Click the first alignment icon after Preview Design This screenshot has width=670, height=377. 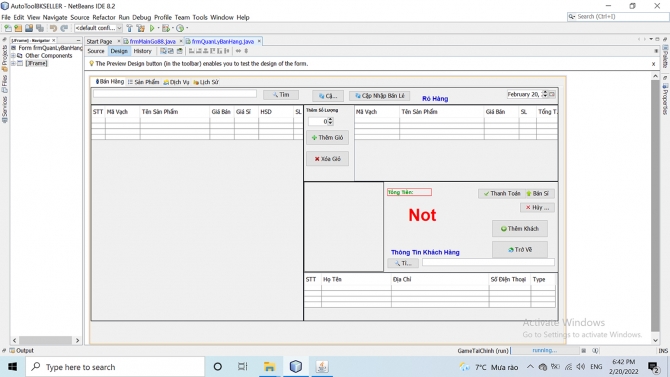pos(191,51)
